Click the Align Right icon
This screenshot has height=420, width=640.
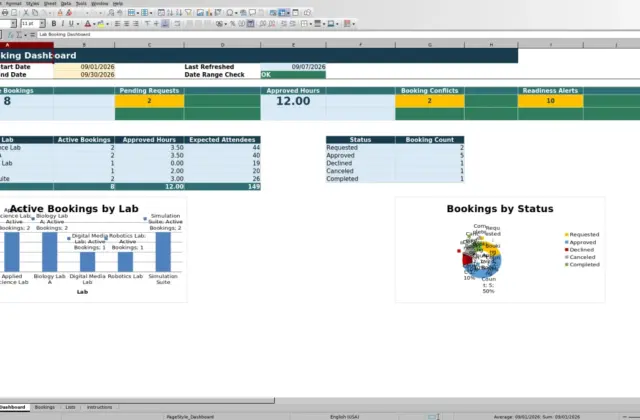coord(136,24)
